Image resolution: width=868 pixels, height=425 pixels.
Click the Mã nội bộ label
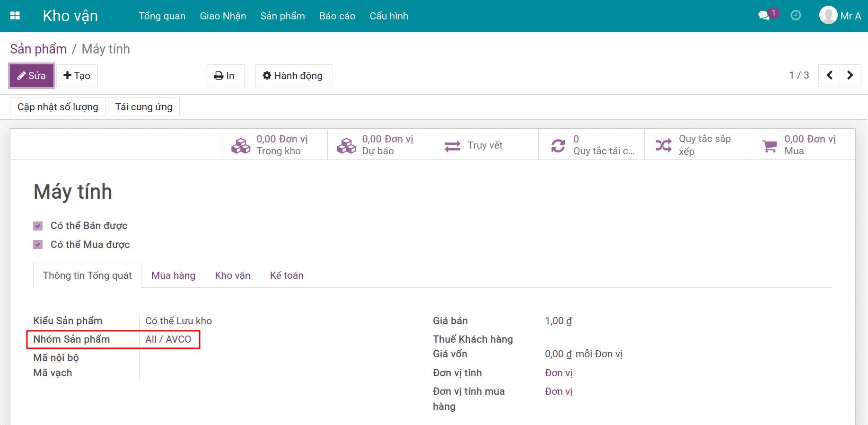(56, 358)
